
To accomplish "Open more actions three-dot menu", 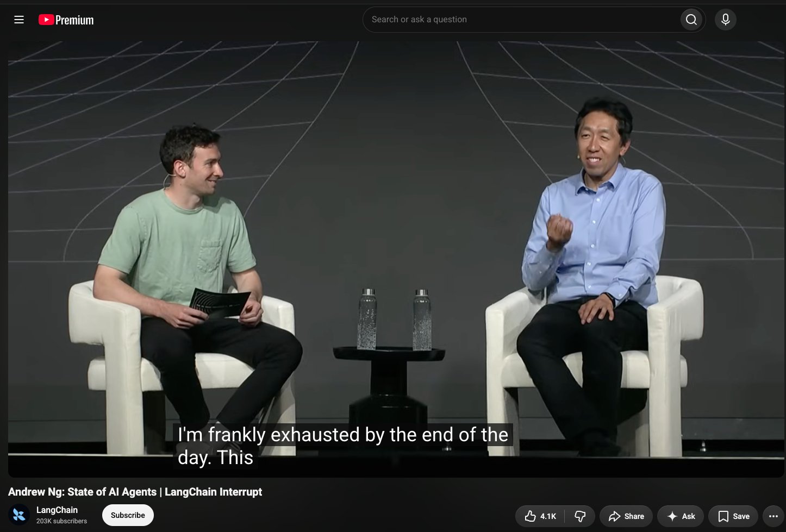I will pos(773,516).
